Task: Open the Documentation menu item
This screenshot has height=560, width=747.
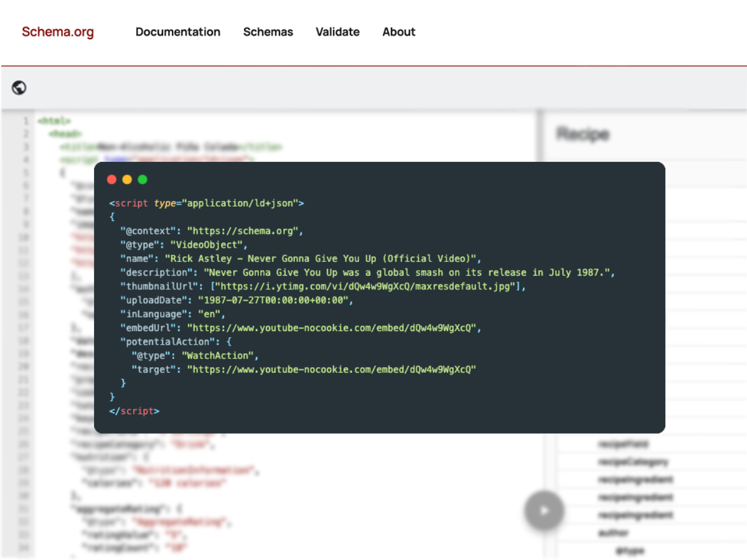Action: [178, 32]
